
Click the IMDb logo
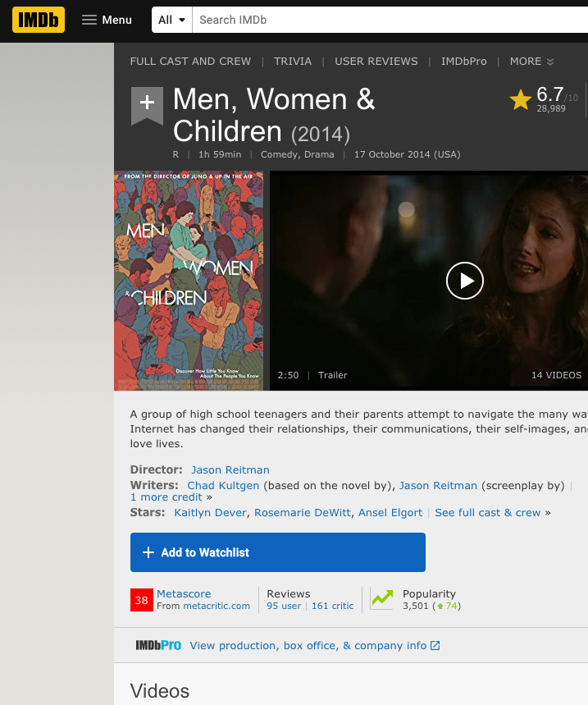point(39,20)
